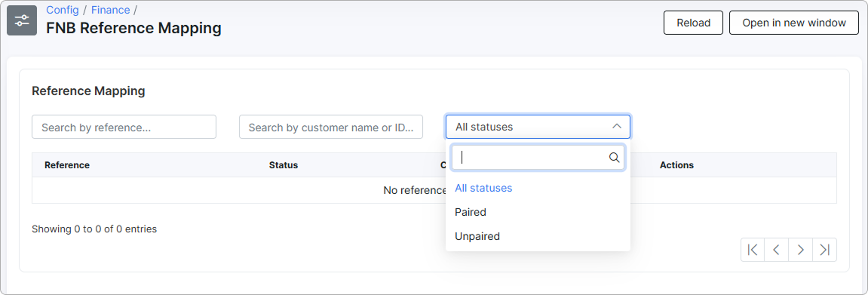Viewport: 868px width, 295px height.
Task: Click the config sliders icon beside title
Action: click(22, 20)
